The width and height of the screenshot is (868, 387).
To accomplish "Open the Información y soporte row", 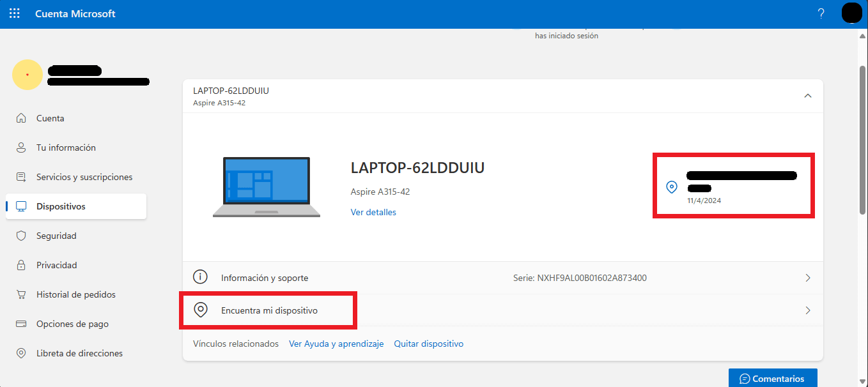I will click(503, 278).
